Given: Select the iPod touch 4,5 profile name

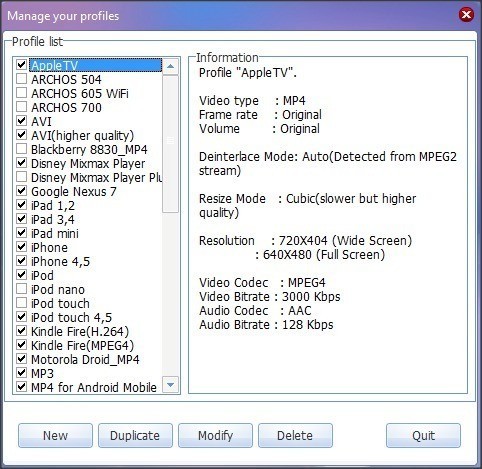Looking at the screenshot, I should [x=71, y=317].
